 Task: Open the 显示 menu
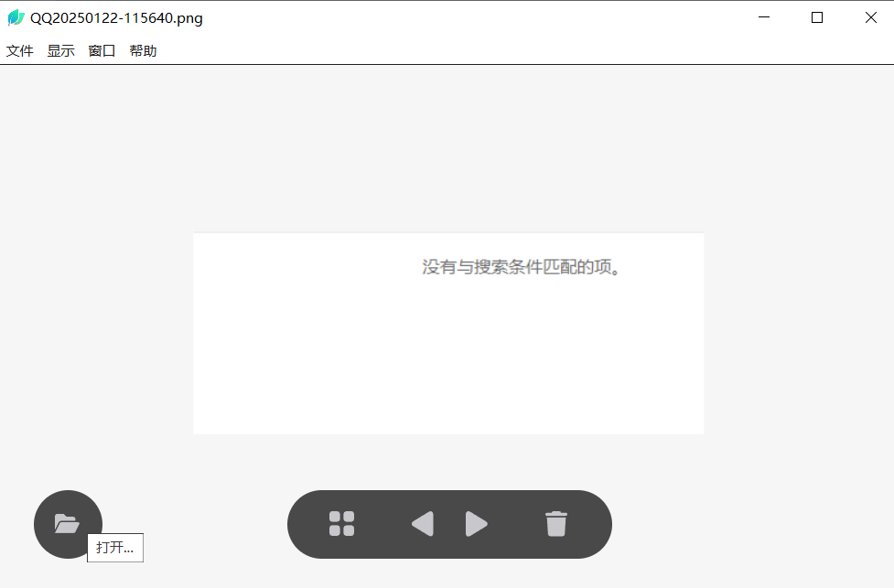click(61, 50)
